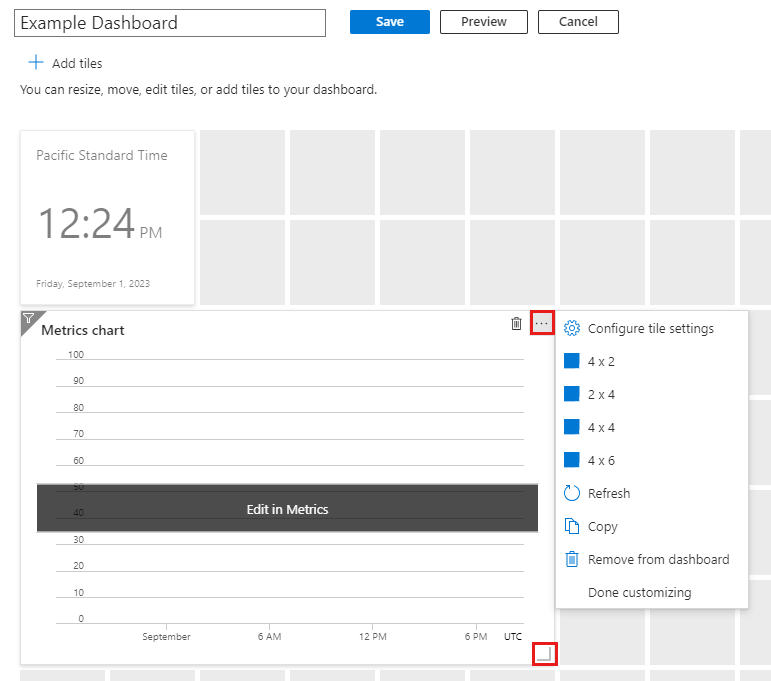Image resolution: width=771 pixels, height=681 pixels.
Task: Save the dashboard
Action: tap(389, 22)
